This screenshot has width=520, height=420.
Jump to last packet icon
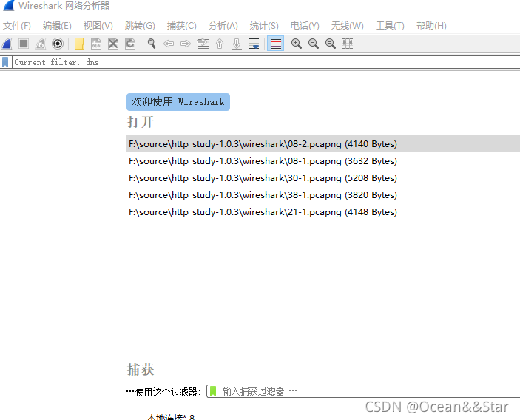click(237, 44)
